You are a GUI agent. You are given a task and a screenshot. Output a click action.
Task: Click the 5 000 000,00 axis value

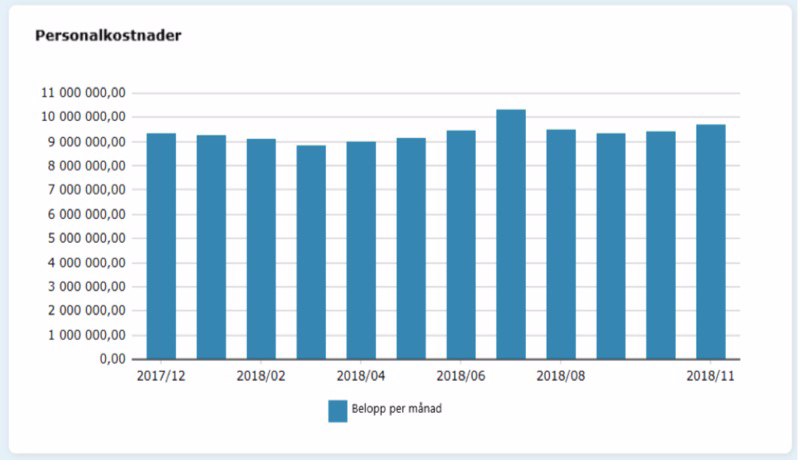click(x=87, y=238)
